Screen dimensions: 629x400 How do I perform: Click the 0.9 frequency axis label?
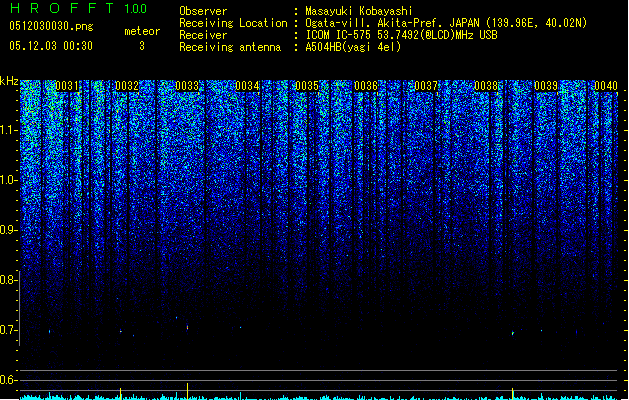point(9,230)
